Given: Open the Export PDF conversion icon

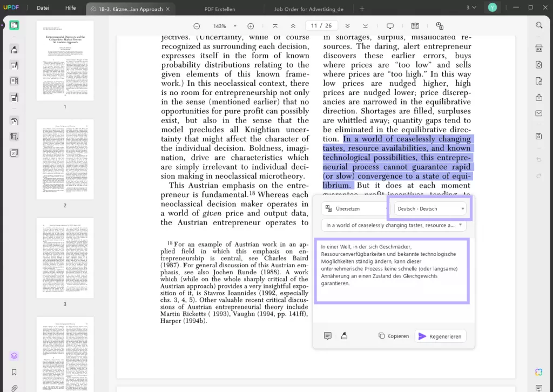Looking at the screenshot, I should click(x=539, y=64).
